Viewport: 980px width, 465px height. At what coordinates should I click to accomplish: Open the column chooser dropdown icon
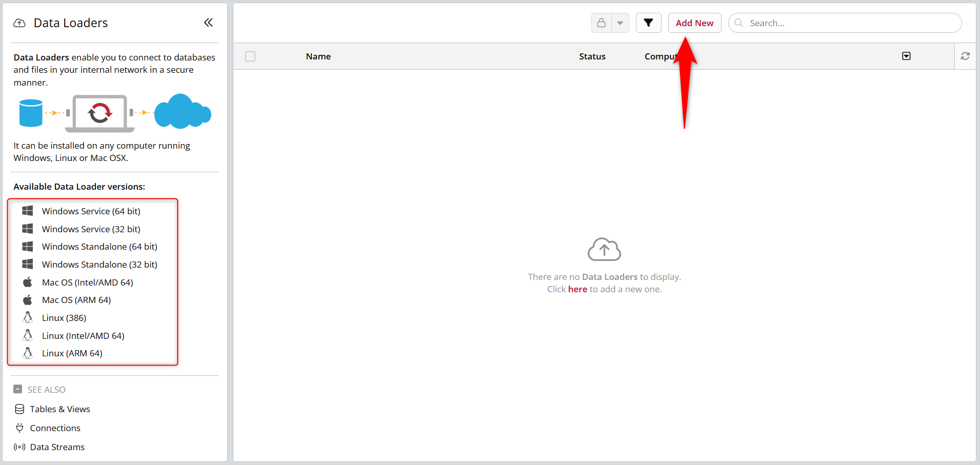906,56
